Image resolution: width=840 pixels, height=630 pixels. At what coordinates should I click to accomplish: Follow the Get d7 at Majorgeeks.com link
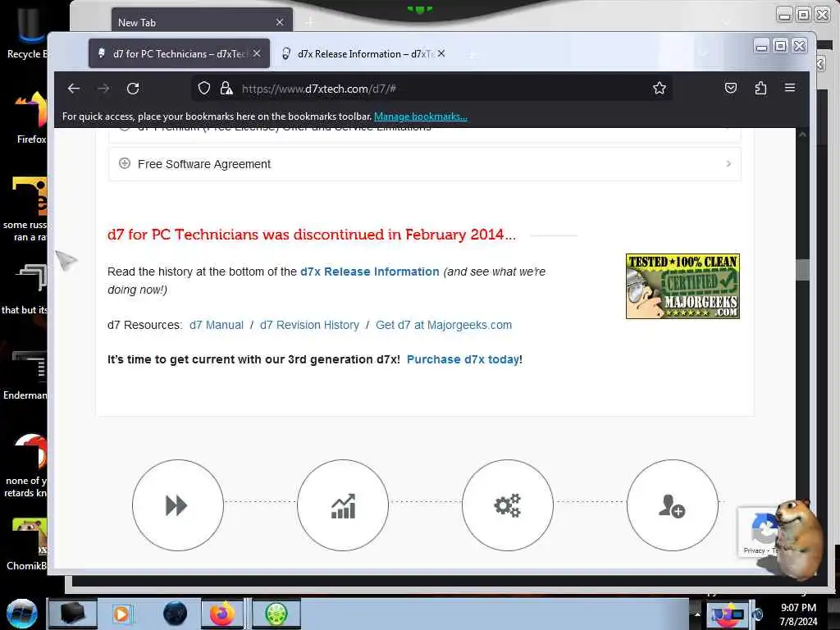(x=444, y=325)
